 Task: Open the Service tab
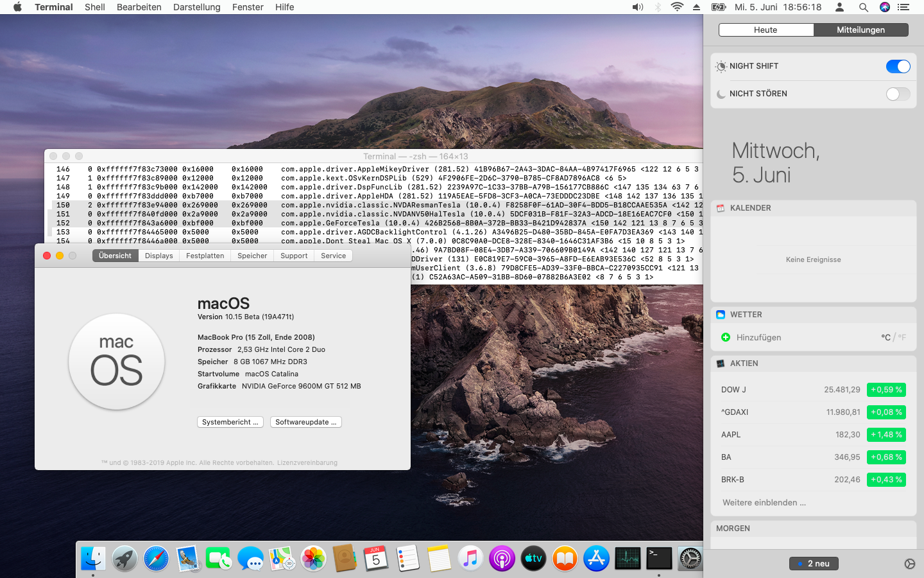click(x=334, y=256)
